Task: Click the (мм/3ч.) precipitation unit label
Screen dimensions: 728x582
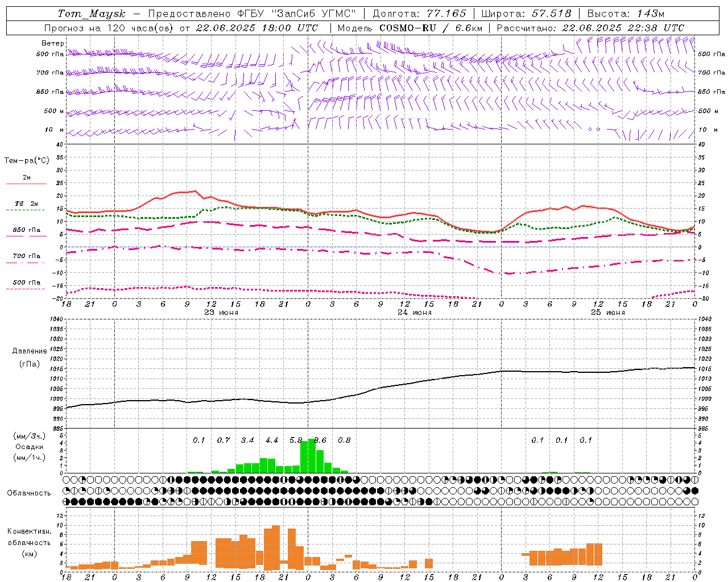Action: coord(30,436)
